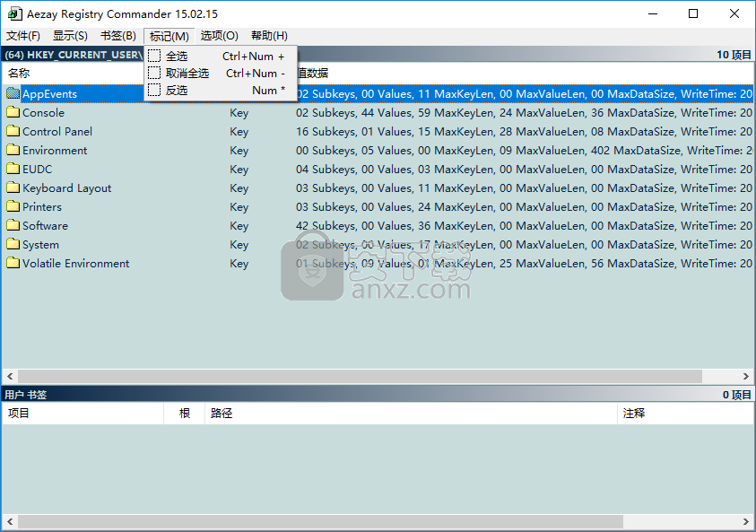Minimize the Registry Commander window
756x532 pixels.
pyautogui.click(x=653, y=13)
